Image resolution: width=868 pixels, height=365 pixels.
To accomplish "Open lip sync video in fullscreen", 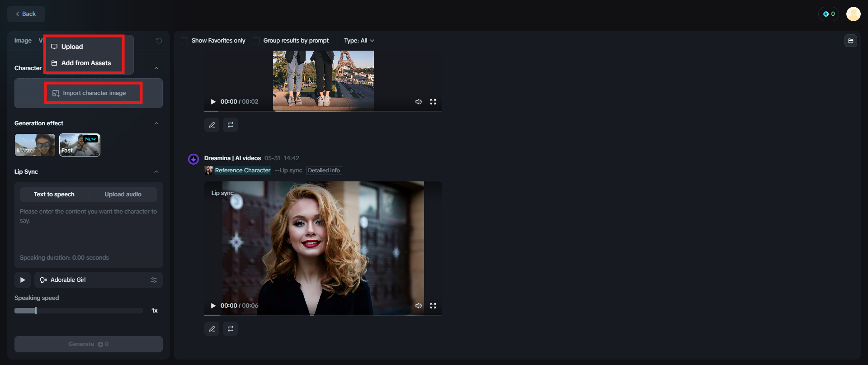I will pyautogui.click(x=433, y=306).
